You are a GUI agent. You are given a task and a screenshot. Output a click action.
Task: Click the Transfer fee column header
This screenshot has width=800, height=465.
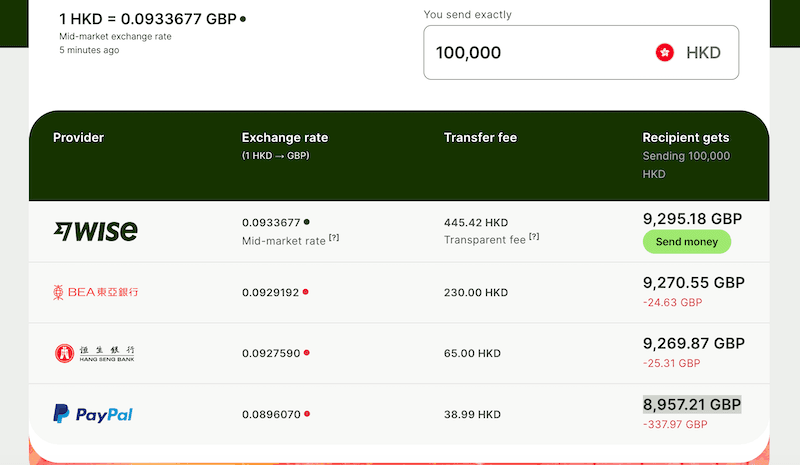[x=480, y=138]
